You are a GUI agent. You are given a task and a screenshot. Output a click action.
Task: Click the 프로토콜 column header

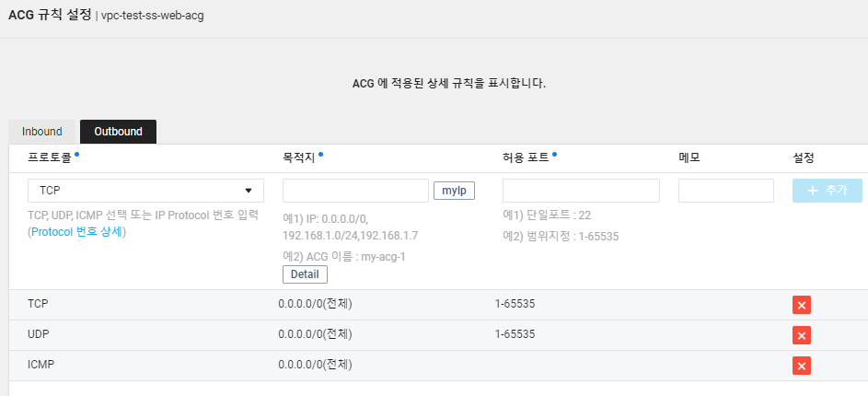(x=50, y=157)
